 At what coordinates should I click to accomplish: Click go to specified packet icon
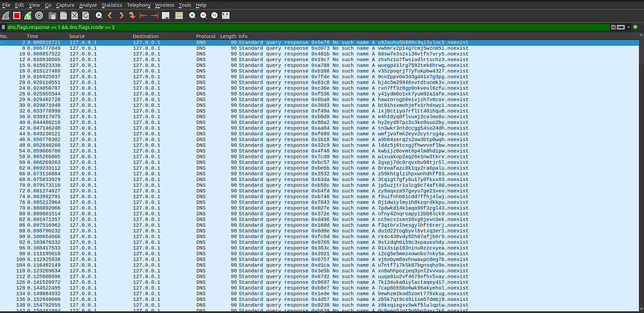[x=132, y=15]
